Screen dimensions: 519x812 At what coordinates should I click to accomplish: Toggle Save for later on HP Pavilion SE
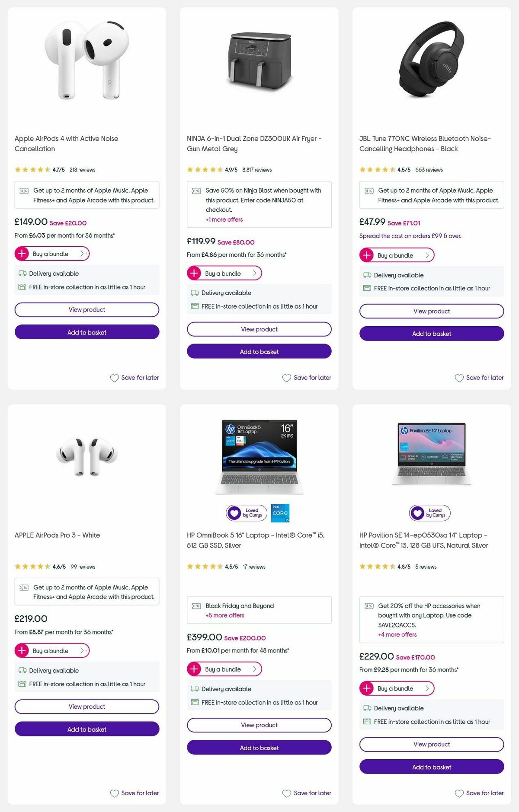[479, 793]
